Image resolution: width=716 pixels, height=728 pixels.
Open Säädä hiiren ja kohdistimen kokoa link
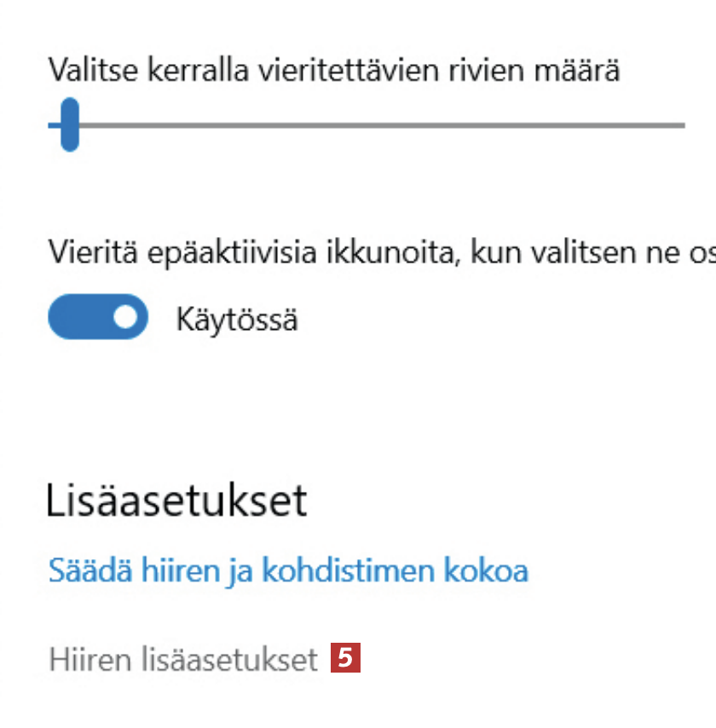pyautogui.click(x=288, y=569)
